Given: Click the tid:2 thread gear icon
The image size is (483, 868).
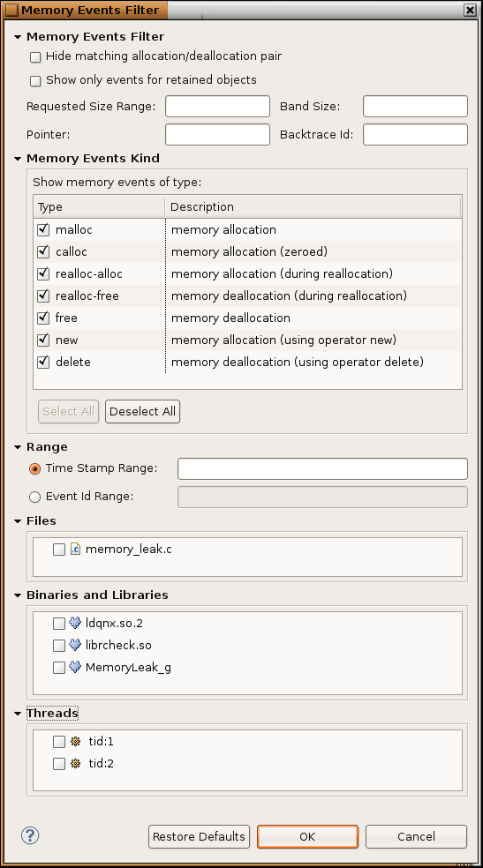Looking at the screenshot, I should (x=76, y=763).
